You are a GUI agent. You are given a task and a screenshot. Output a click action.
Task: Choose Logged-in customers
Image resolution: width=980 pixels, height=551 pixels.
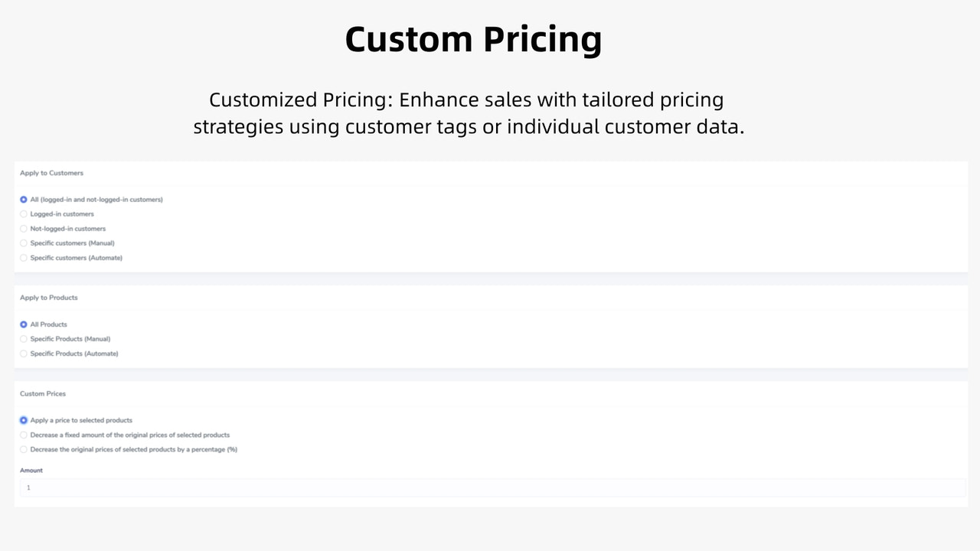click(62, 214)
